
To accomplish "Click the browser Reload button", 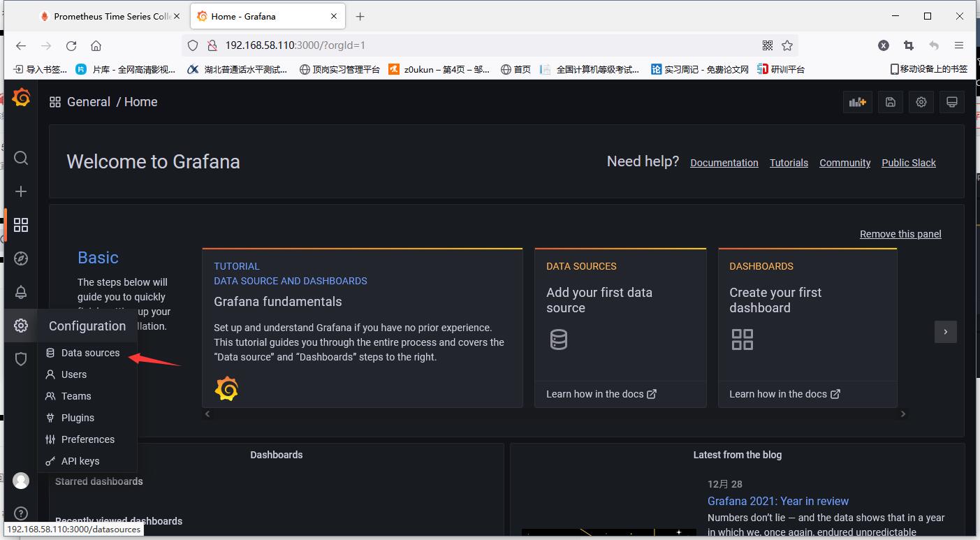I will pyautogui.click(x=71, y=45).
